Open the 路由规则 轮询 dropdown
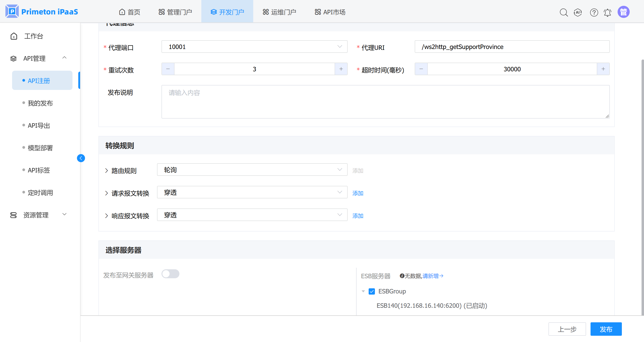The image size is (644, 342). 252,170
